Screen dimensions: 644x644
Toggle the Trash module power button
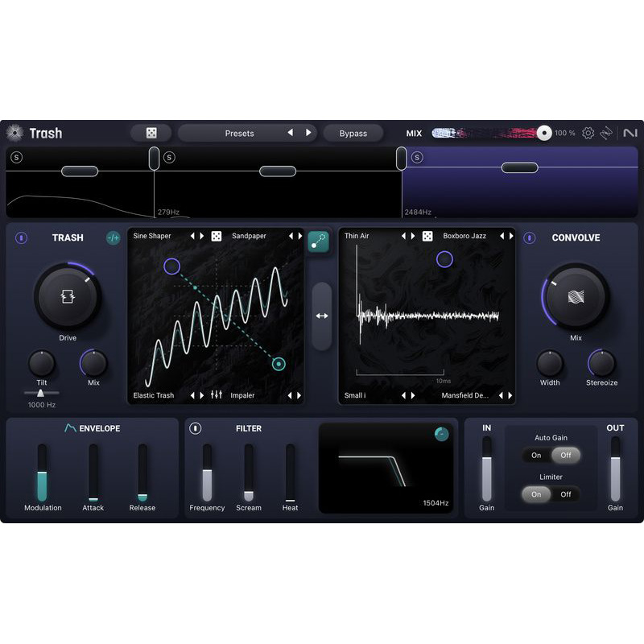pyautogui.click(x=22, y=237)
